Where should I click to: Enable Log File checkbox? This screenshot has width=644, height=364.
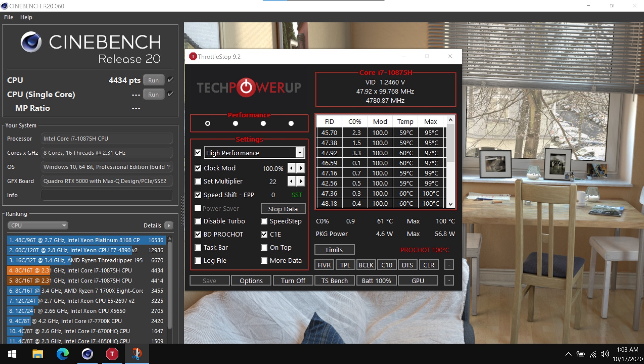tap(198, 261)
